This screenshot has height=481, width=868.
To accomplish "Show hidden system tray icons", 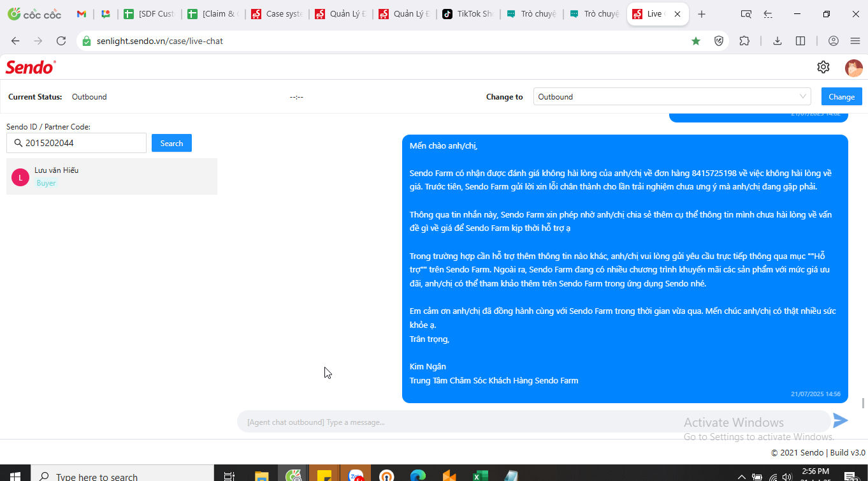I will coord(741,476).
